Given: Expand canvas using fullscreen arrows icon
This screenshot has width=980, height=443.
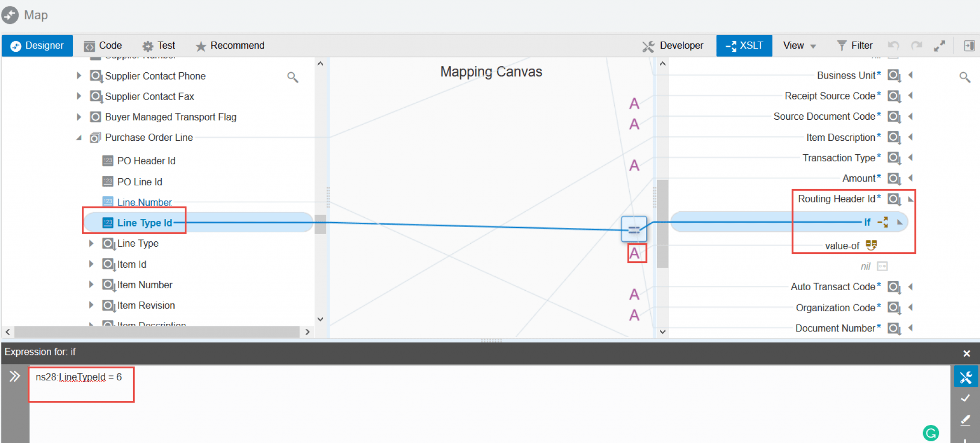Looking at the screenshot, I should tap(940, 45).
